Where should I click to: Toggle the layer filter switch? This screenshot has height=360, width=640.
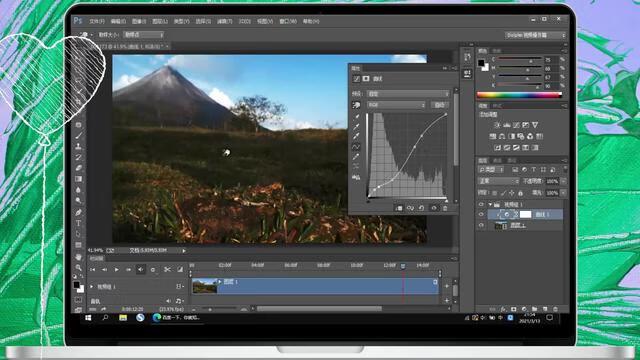click(565, 168)
